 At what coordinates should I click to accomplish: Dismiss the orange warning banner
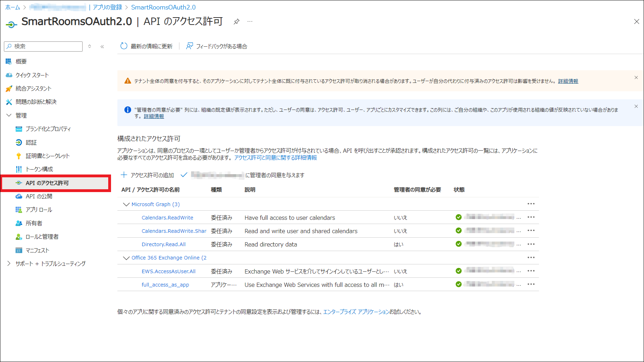636,78
